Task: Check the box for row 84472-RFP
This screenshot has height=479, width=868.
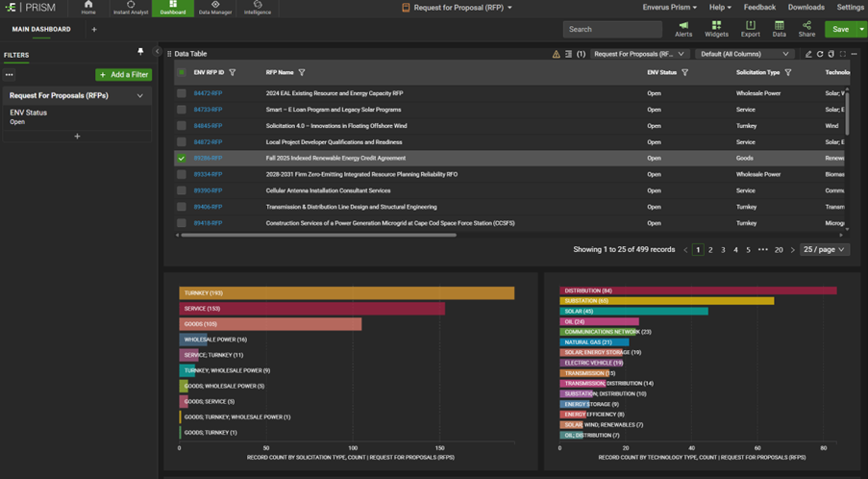Action: (x=182, y=93)
